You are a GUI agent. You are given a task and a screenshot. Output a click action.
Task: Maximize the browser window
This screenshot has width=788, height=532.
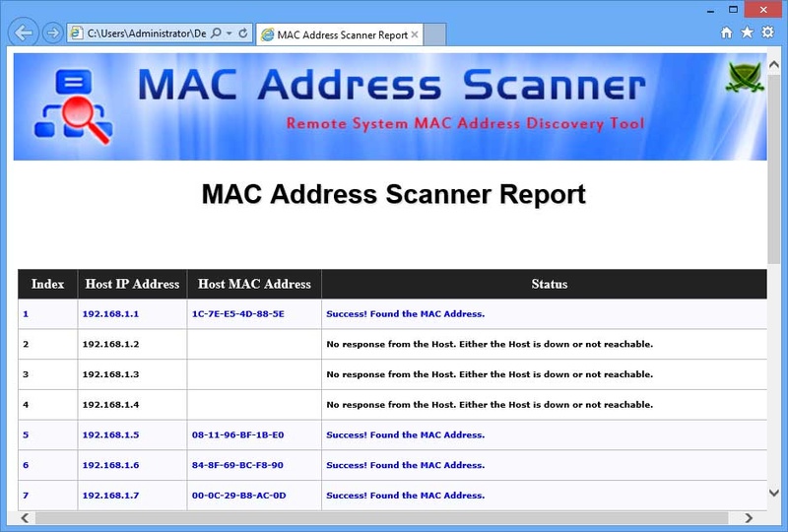tap(733, 9)
